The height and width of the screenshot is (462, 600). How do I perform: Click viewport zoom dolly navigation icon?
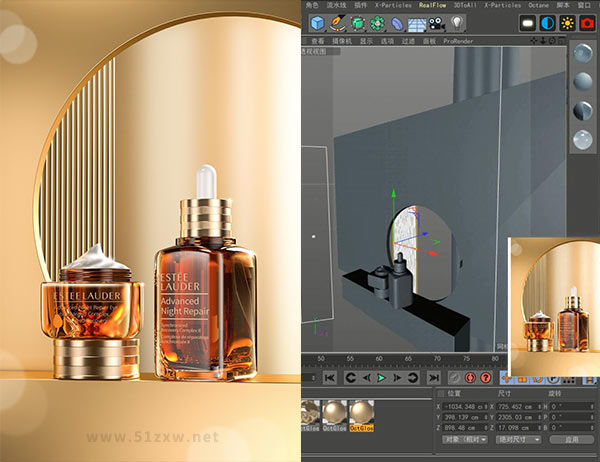click(543, 41)
